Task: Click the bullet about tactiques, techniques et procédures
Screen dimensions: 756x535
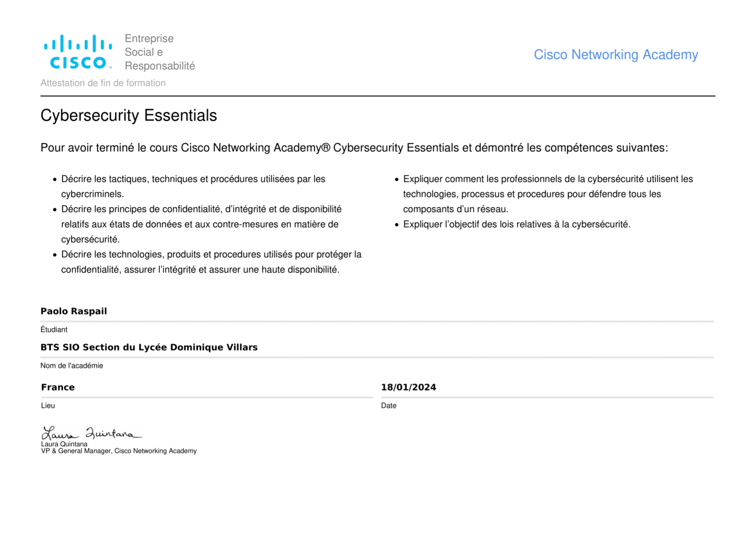Action: tap(193, 186)
